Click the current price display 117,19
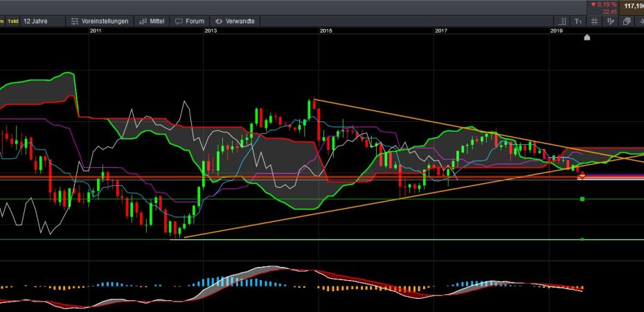 [x=633, y=6]
